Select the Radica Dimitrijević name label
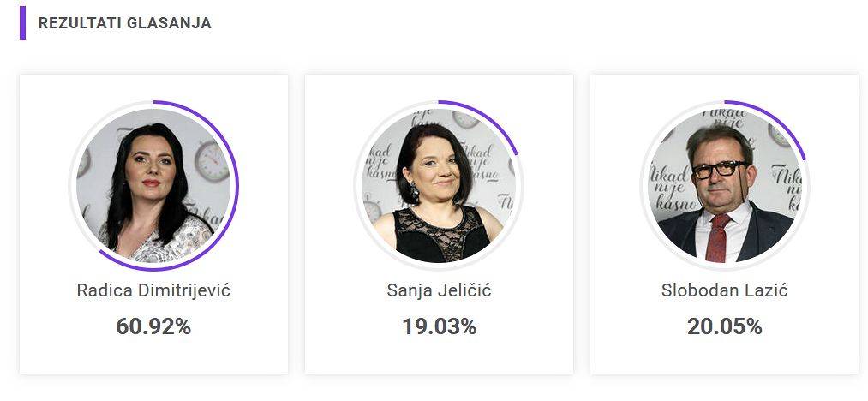The image size is (868, 401). pyautogui.click(x=153, y=290)
